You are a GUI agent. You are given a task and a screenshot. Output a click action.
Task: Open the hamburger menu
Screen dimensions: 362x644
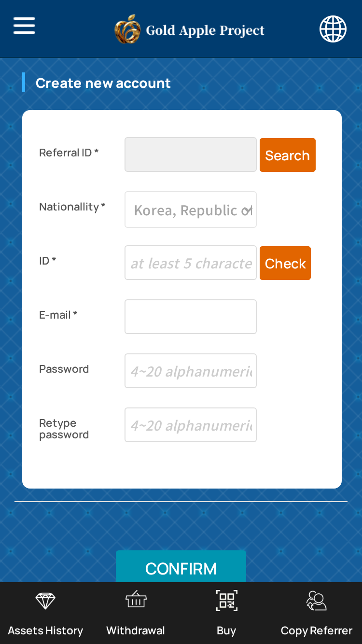[x=24, y=26]
